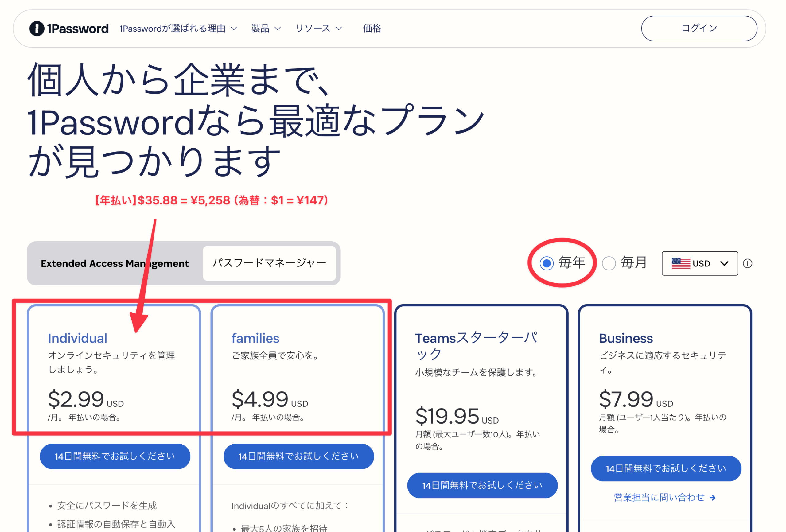Open the USD currency dropdown

(700, 263)
